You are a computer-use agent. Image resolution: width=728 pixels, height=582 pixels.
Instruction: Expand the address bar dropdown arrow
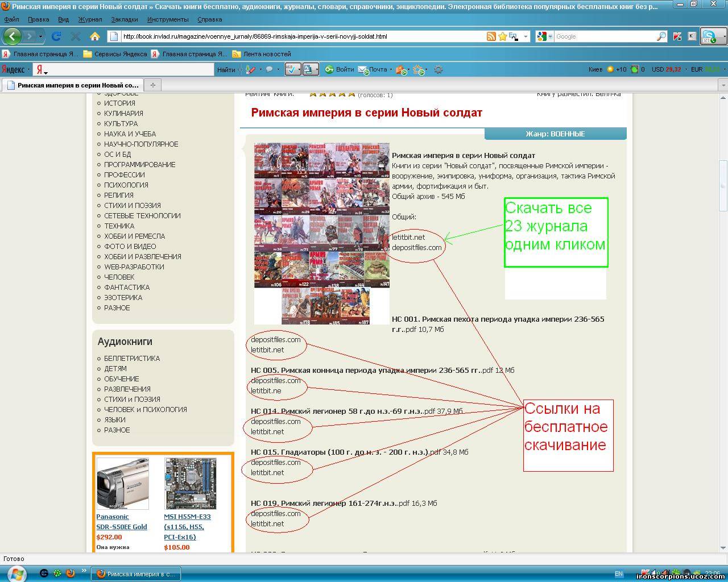coord(526,36)
